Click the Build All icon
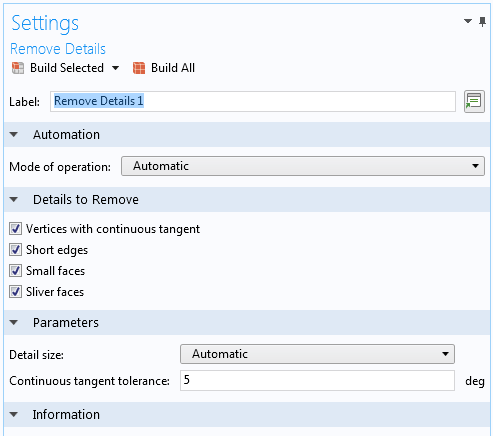 (139, 68)
